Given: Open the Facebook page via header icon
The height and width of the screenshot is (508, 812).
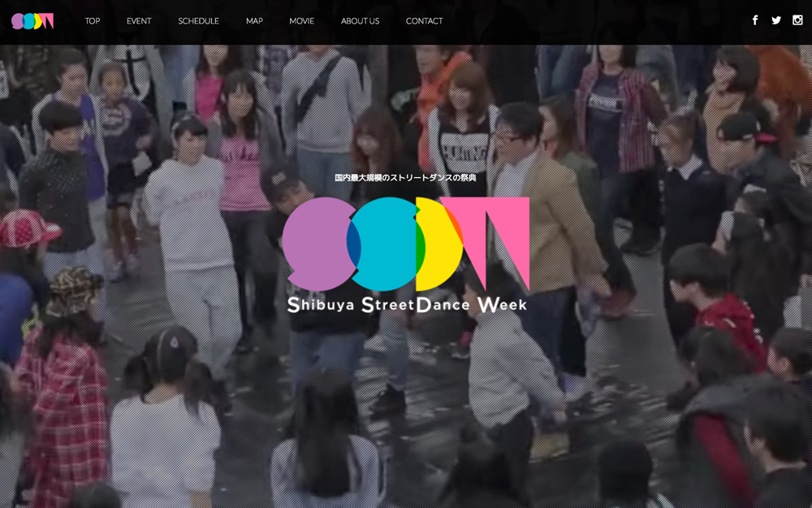Looking at the screenshot, I should pos(755,20).
